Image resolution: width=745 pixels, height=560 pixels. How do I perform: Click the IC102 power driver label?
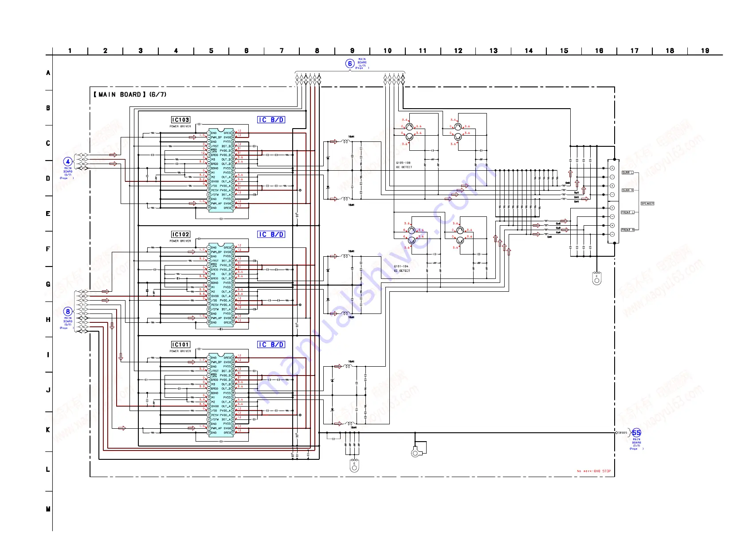[x=180, y=235]
